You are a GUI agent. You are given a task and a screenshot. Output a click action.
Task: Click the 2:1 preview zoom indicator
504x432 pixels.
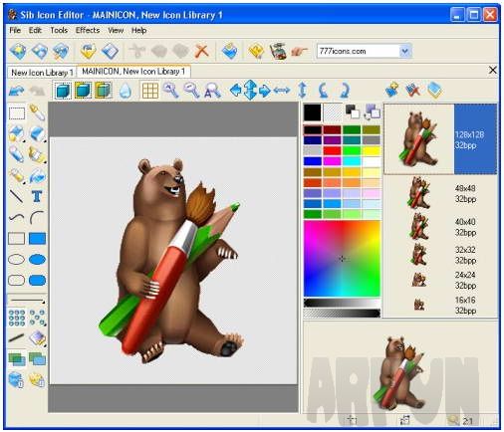coord(467,421)
